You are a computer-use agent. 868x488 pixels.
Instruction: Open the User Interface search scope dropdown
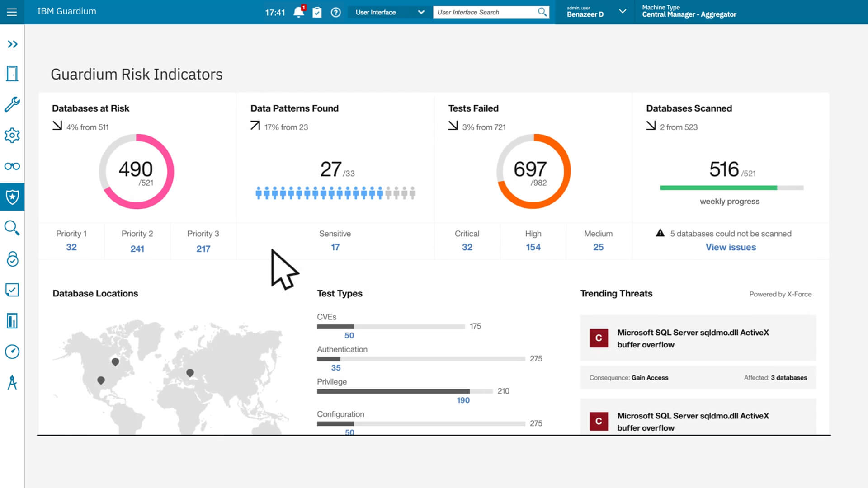tap(389, 12)
